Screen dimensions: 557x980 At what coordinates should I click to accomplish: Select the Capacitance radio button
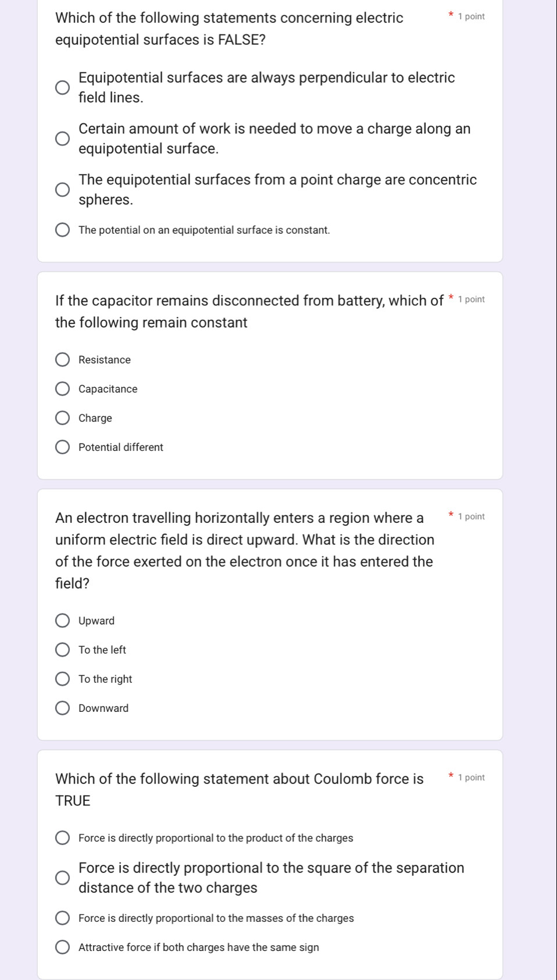tap(62, 389)
